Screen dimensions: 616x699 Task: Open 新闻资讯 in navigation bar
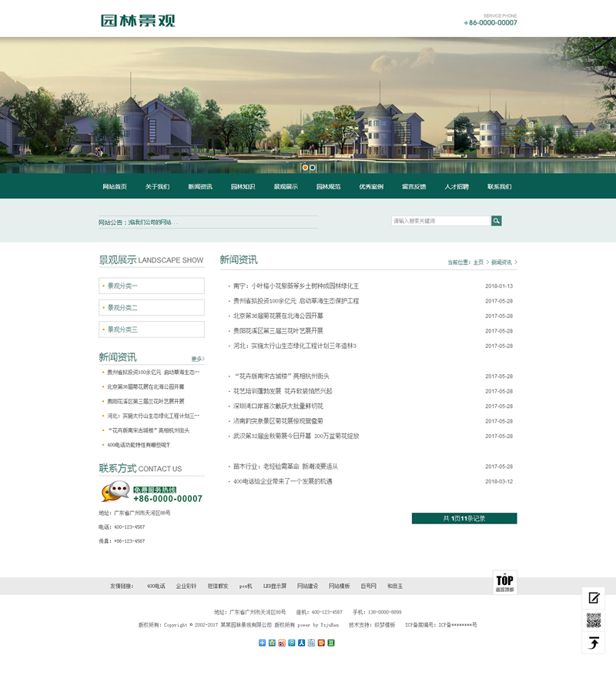tap(200, 187)
